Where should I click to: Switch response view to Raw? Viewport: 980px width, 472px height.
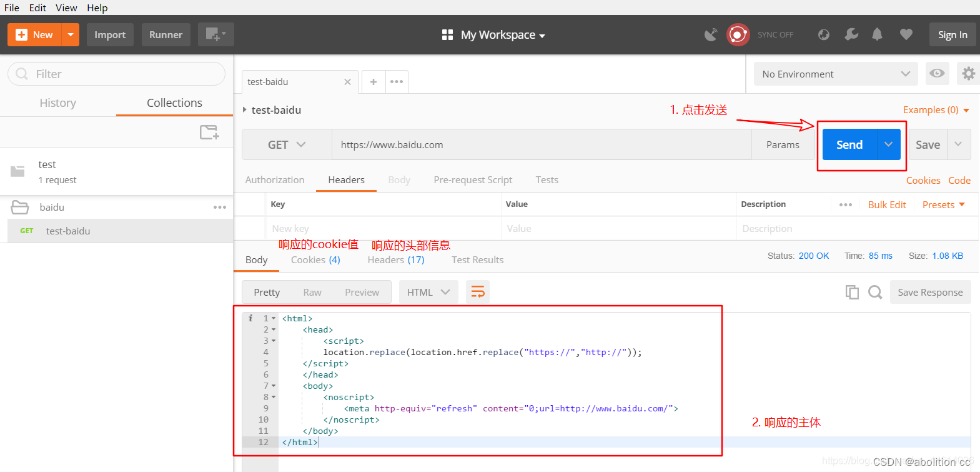(312, 292)
